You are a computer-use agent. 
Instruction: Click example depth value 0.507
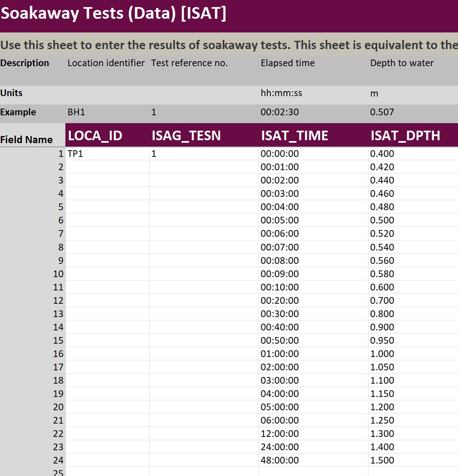[x=382, y=112]
